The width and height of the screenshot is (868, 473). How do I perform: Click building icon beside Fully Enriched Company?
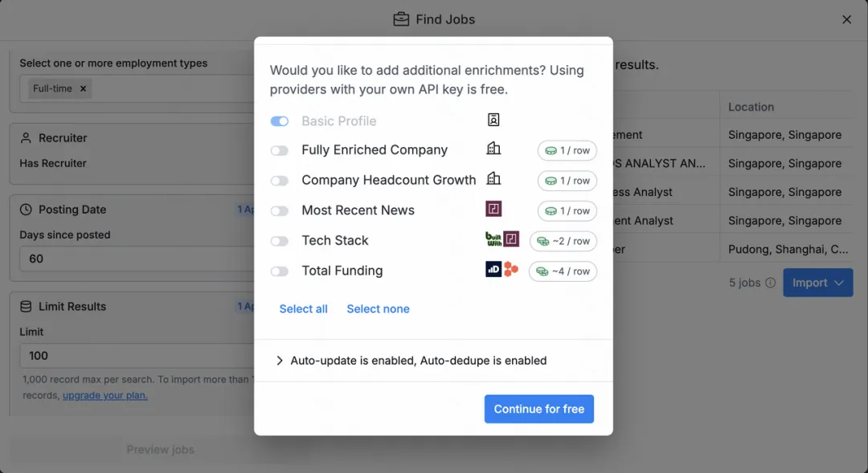493,149
